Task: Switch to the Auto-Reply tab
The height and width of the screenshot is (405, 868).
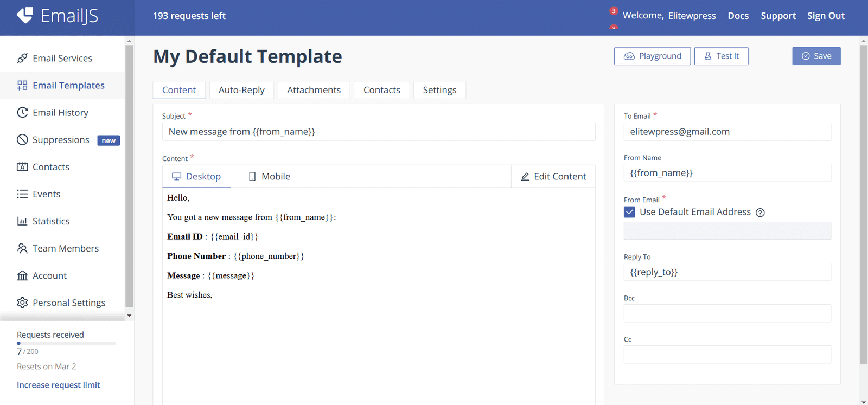Action: click(x=241, y=90)
